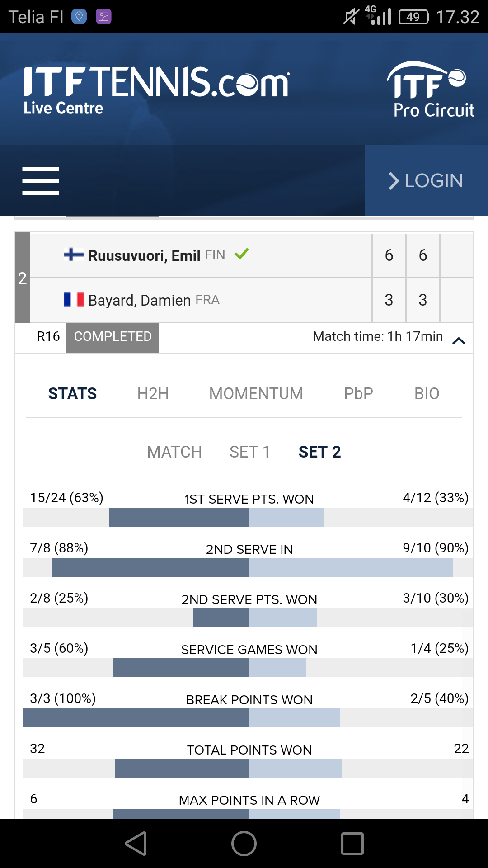Open the MOMENTUM tab
The width and height of the screenshot is (488, 868).
tap(256, 394)
